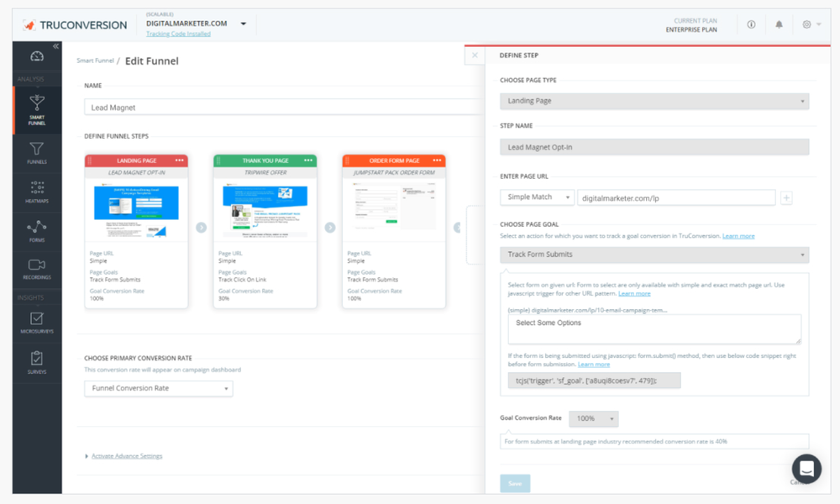Open Lead Magnet Opt-In page thumbnail

pyautogui.click(x=136, y=210)
